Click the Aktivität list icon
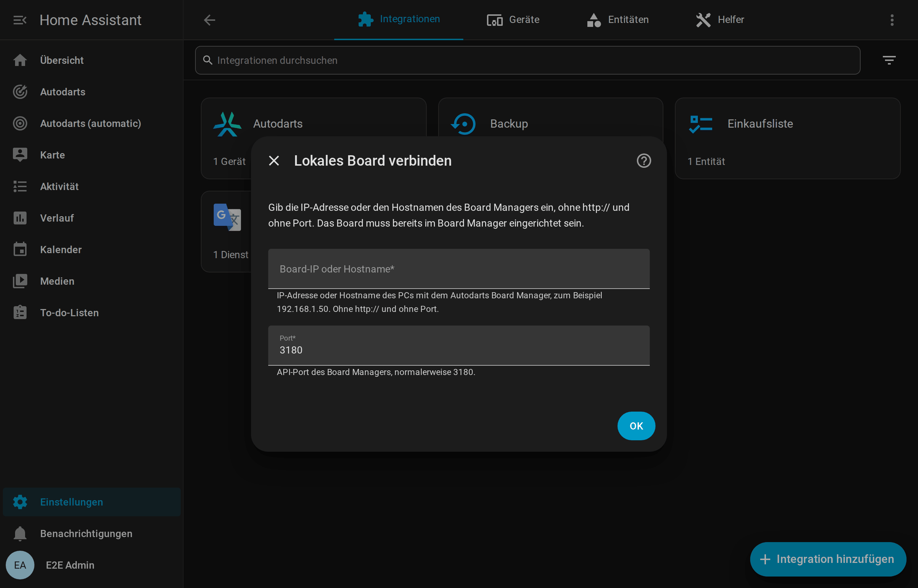918x588 pixels. tap(20, 186)
